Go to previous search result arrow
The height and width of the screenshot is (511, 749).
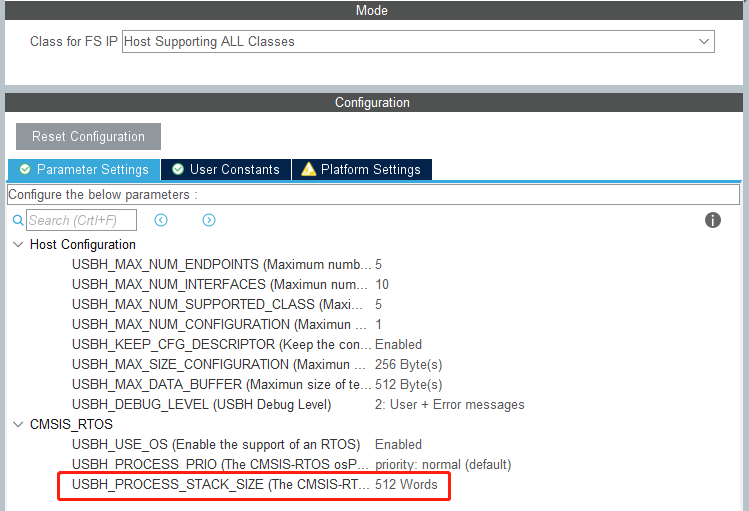coord(161,220)
